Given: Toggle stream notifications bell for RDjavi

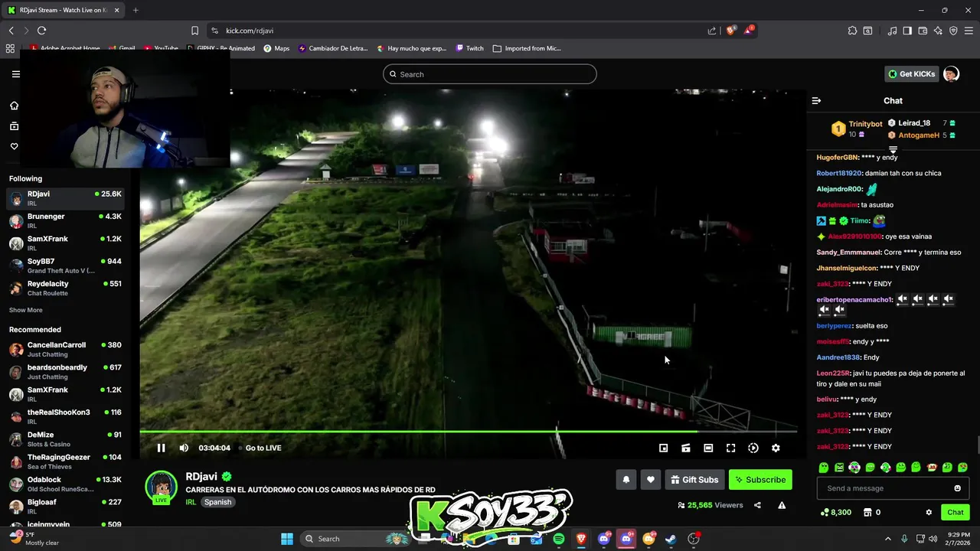Looking at the screenshot, I should point(626,480).
